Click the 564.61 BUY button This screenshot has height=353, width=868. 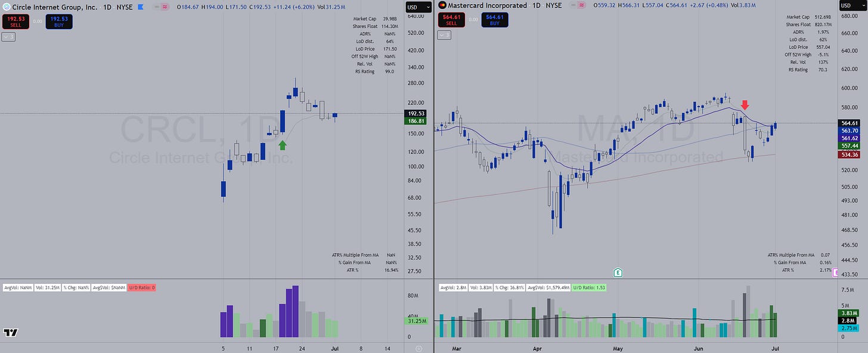pos(495,20)
